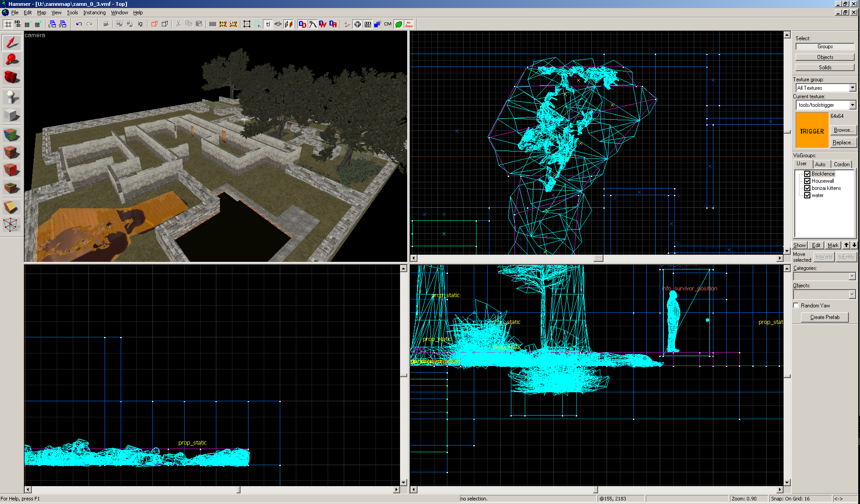The image size is (860, 504).
Task: Uncheck the Brickfence visgroup
Action: (x=807, y=174)
